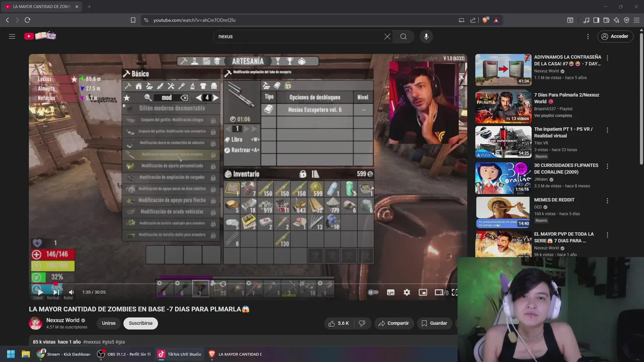Viewport: 644px width, 362px height.
Task: Open the tab search icon in toolbar
Action: pos(570,20)
